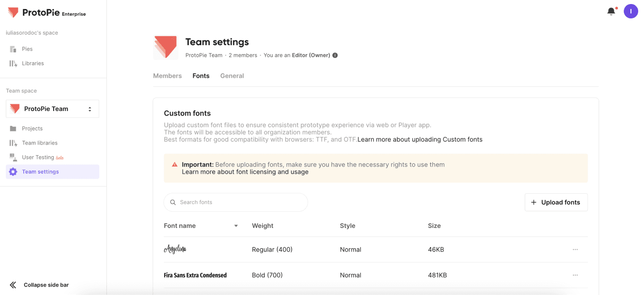Select Libraries in personal space sidebar
The height and width of the screenshot is (295, 644).
32,63
